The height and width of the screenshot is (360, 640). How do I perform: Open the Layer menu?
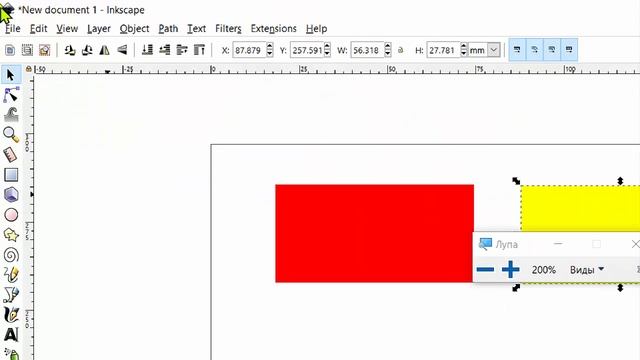coord(99,29)
